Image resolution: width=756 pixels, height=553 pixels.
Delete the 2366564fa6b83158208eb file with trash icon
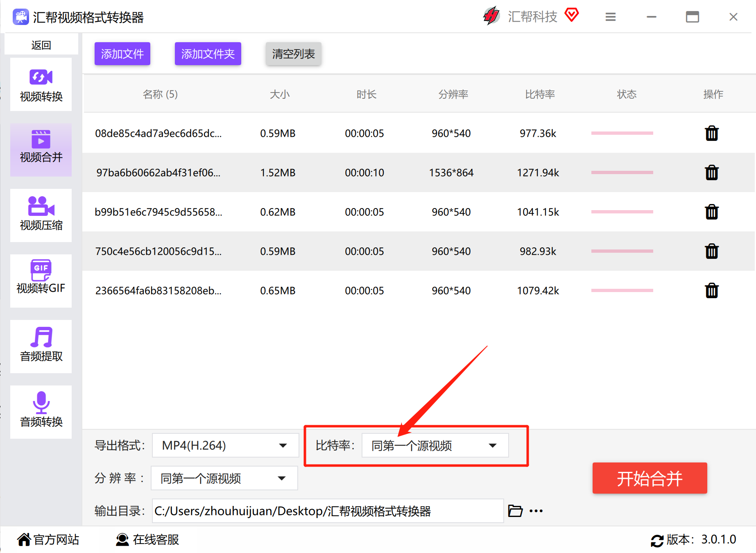pyautogui.click(x=712, y=290)
